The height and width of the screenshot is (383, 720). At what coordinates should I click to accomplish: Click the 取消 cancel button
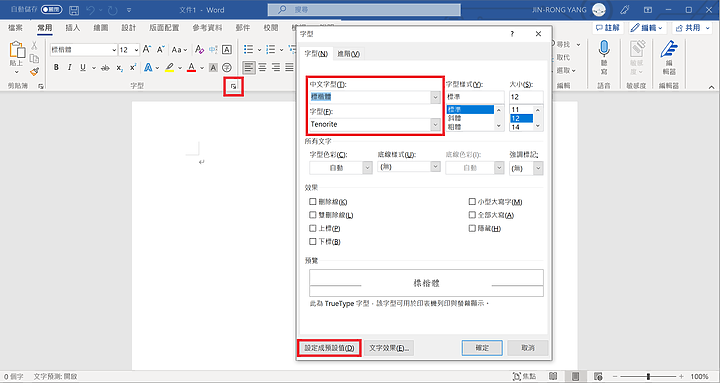(x=528, y=348)
